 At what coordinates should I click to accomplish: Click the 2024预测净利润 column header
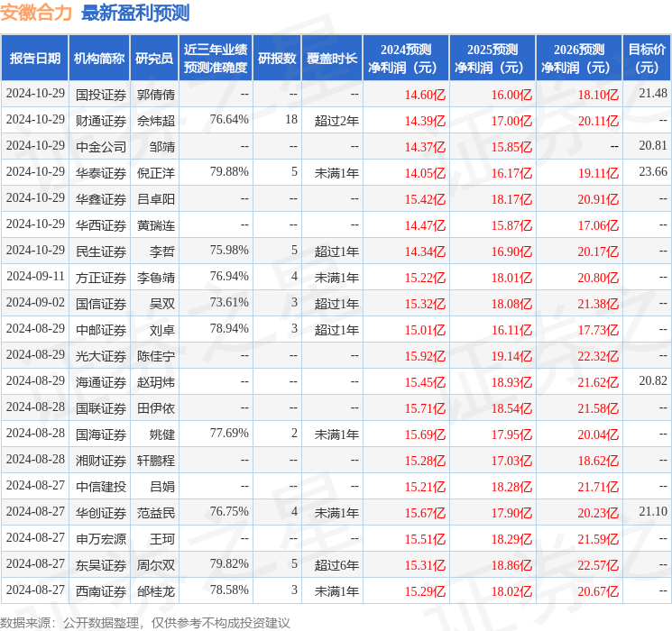pos(406,59)
